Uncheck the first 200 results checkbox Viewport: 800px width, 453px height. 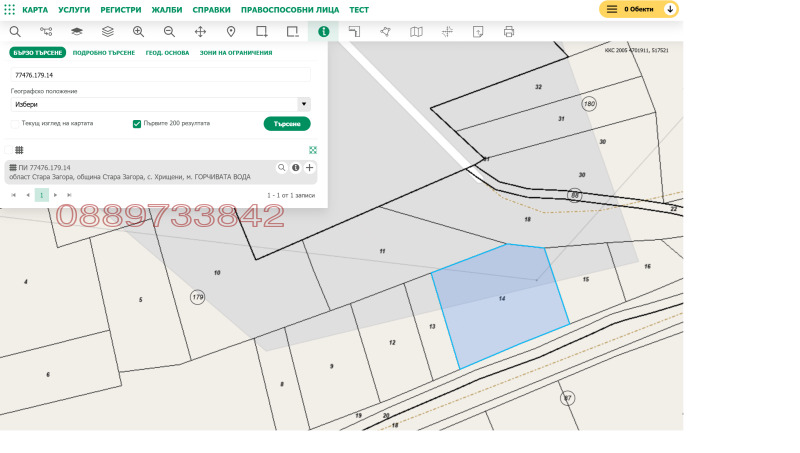click(137, 124)
